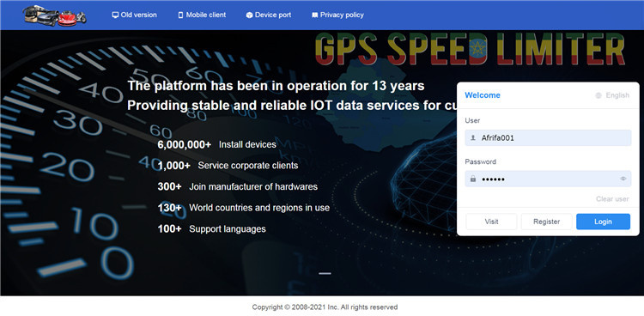Click the Visit button

pyautogui.click(x=491, y=222)
